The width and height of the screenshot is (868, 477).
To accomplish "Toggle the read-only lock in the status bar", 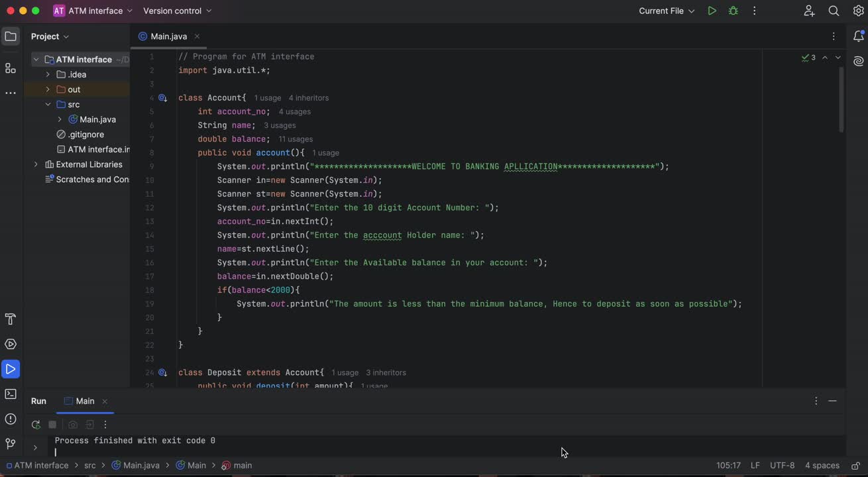I will (x=855, y=466).
